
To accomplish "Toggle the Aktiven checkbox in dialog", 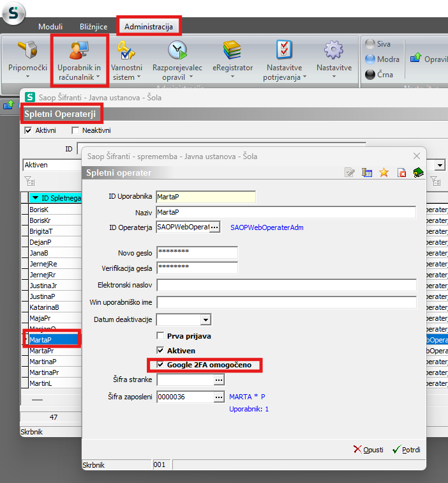I will tap(160, 350).
